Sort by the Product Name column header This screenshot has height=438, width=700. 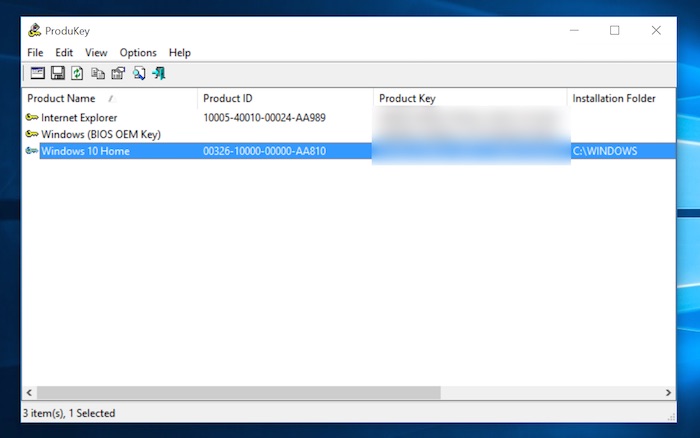click(109, 98)
